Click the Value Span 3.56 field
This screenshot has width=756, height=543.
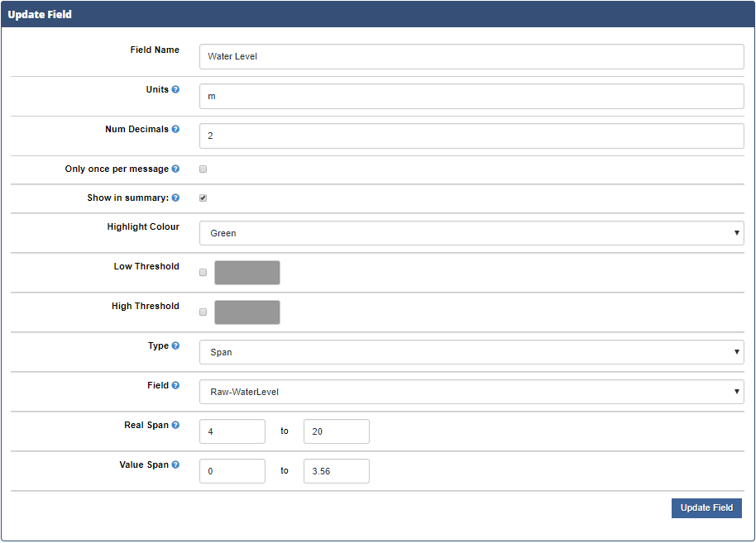(x=337, y=471)
